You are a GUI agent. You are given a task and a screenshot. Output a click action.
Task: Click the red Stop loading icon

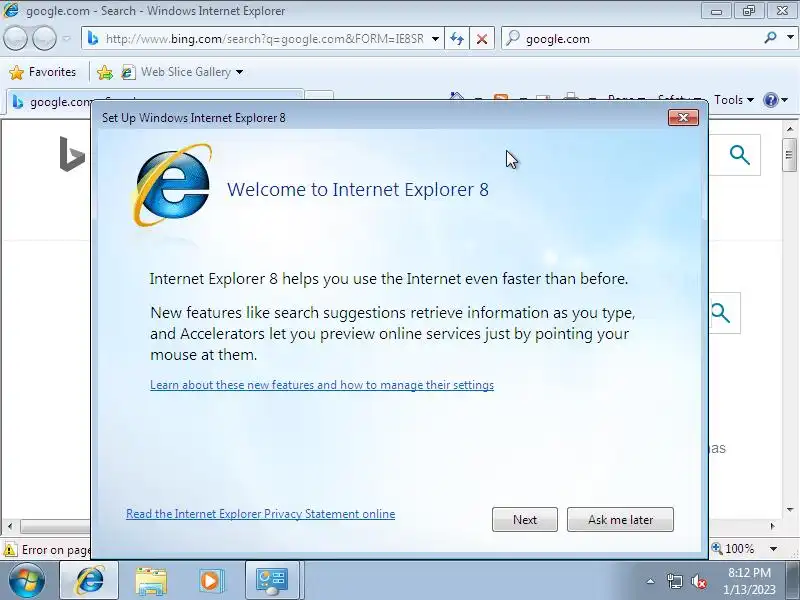(481, 39)
